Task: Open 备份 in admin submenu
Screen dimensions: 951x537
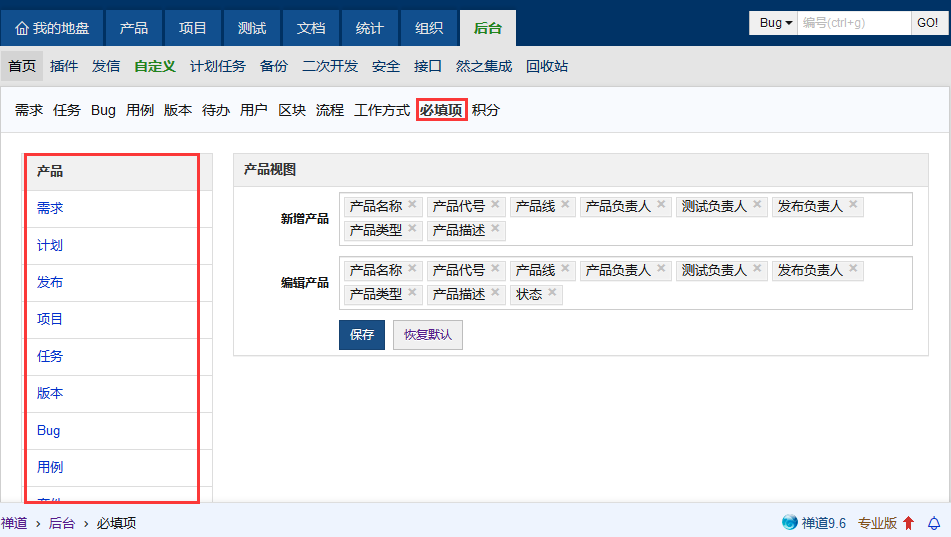Action: [274, 66]
